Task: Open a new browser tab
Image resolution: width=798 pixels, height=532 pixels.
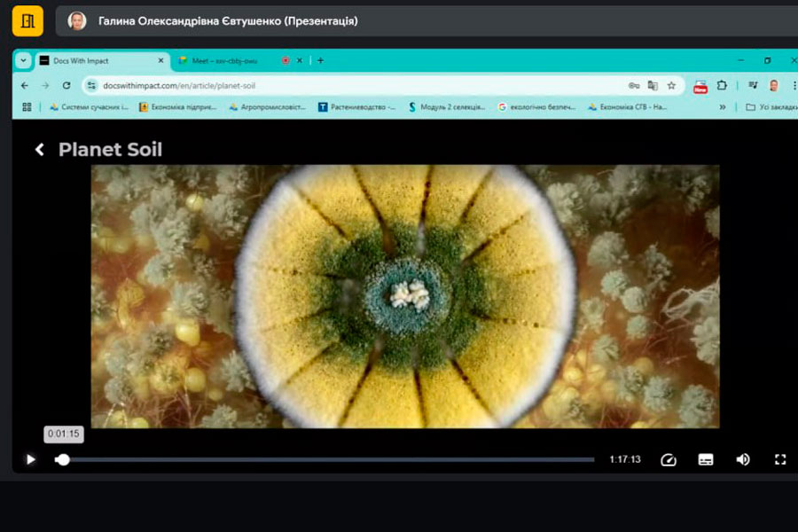Action: pyautogui.click(x=320, y=60)
